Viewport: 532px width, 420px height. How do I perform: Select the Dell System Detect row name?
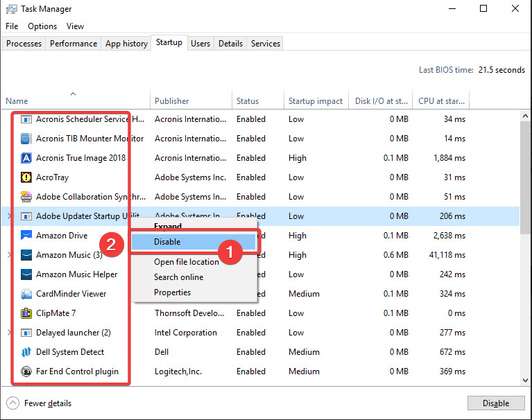[x=70, y=352]
